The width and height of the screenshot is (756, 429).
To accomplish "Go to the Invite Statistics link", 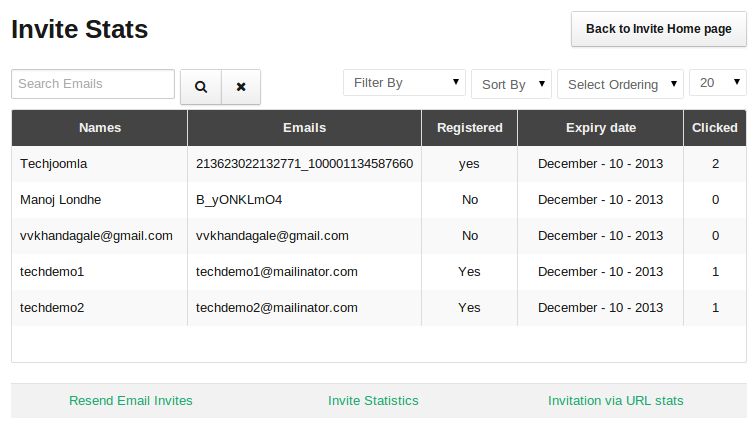I will [373, 400].
